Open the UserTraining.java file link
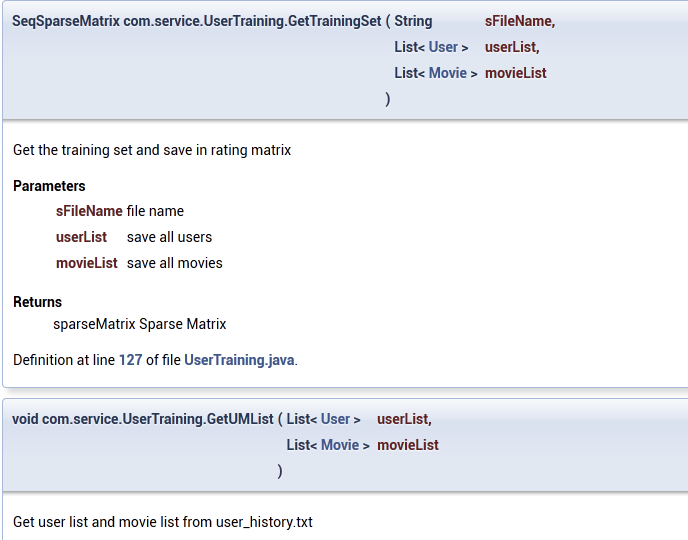The image size is (688, 540). [239, 360]
